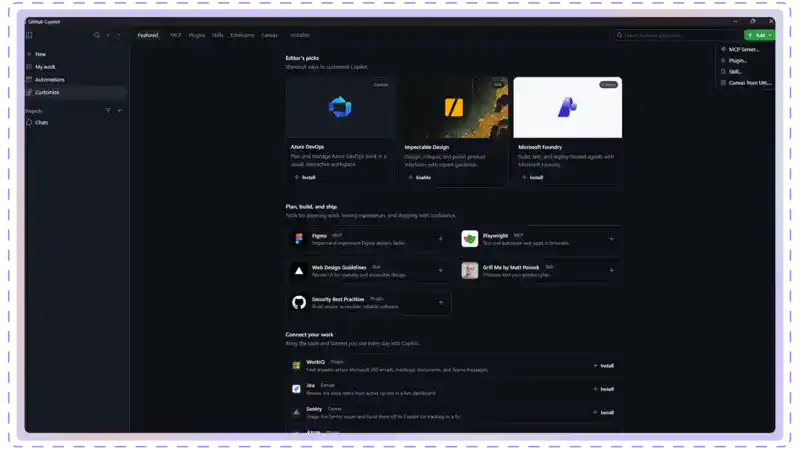
Task: Add Playwright with plus icon
Action: (611, 239)
